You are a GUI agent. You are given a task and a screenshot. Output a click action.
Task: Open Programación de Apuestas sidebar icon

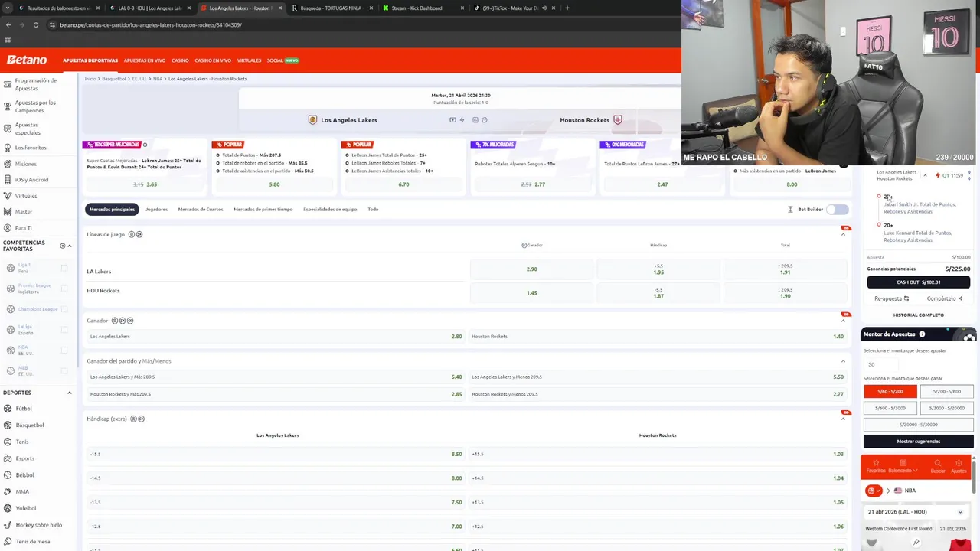click(8, 84)
